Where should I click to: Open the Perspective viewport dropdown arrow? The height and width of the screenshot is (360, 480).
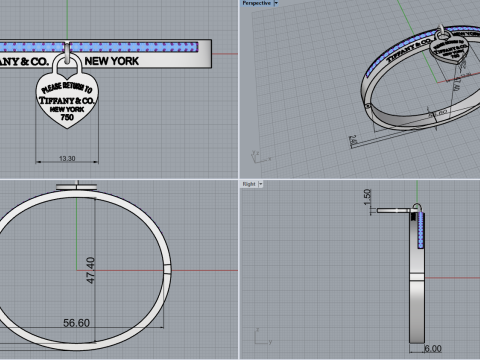pyautogui.click(x=276, y=3)
